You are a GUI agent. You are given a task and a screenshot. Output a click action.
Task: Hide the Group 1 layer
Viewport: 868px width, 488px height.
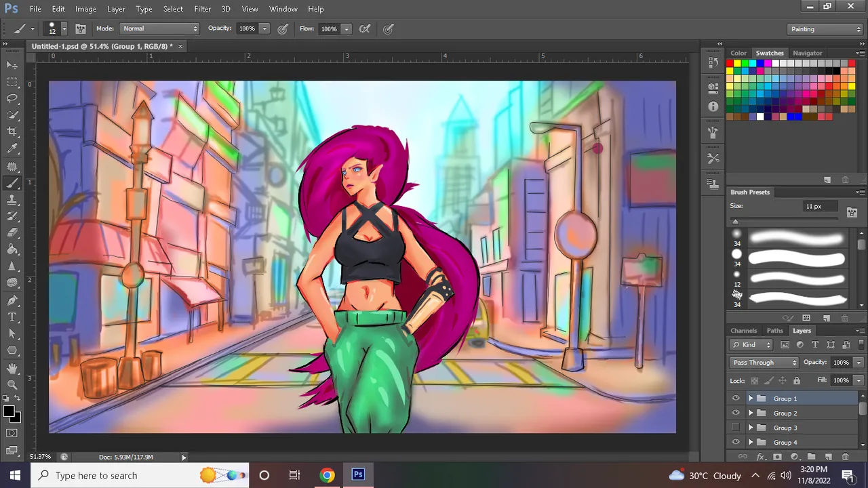click(736, 399)
